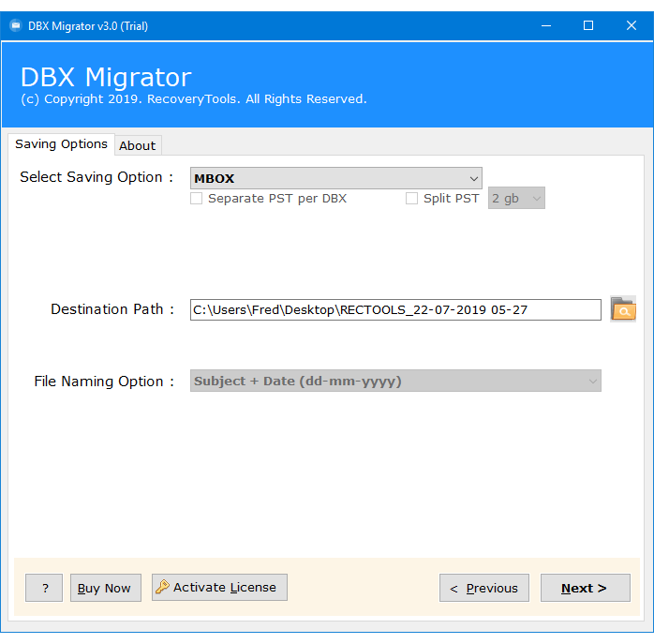Browse destination folder with orange folder icon

coord(623,309)
